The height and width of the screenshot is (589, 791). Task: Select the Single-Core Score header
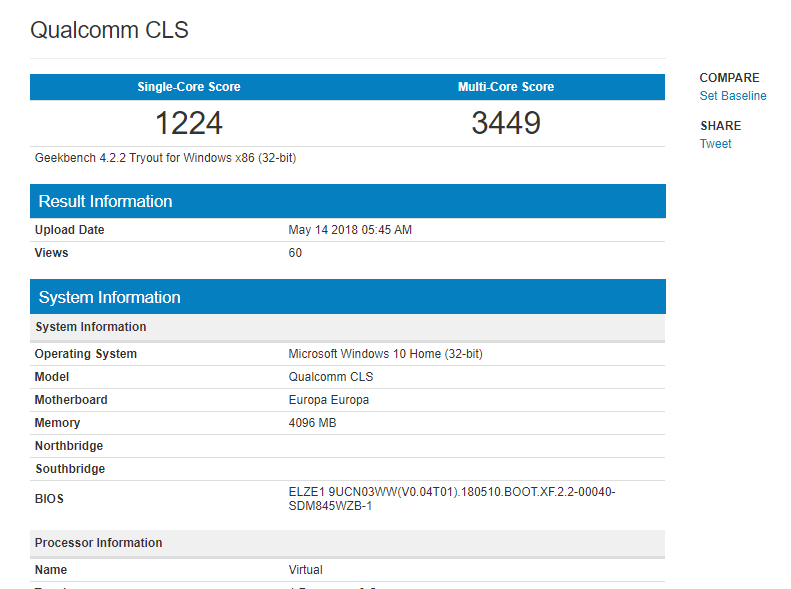189,87
